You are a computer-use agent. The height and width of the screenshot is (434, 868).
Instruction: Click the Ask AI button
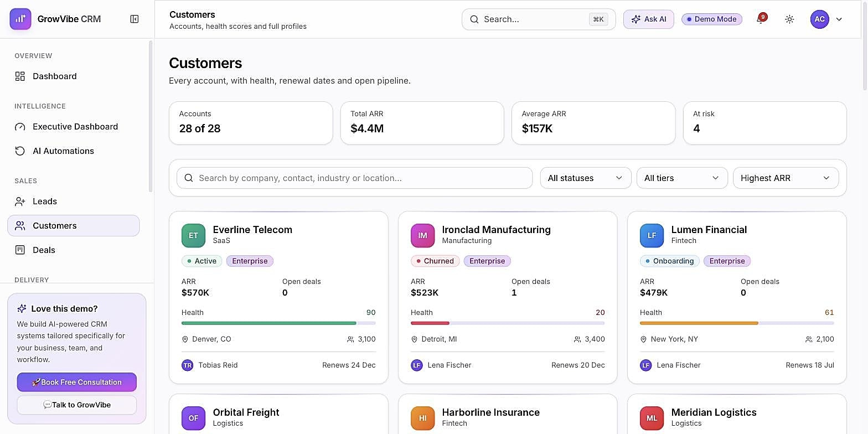pos(649,19)
